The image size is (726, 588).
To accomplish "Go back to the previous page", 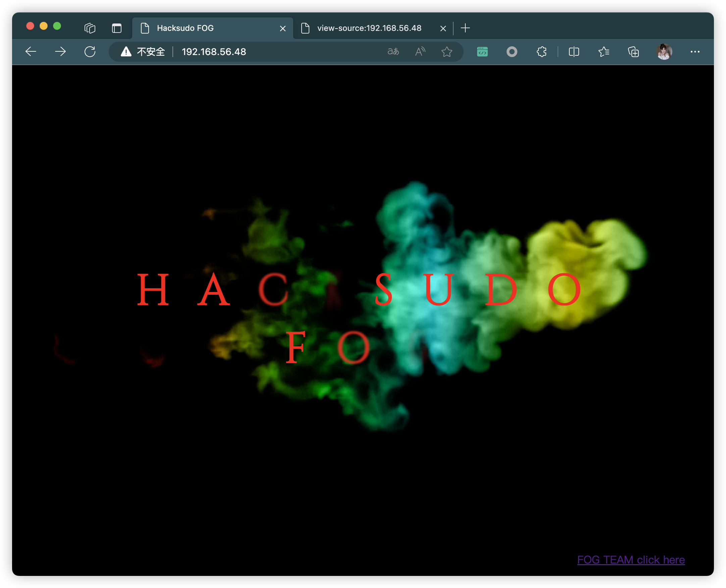I will click(x=31, y=51).
